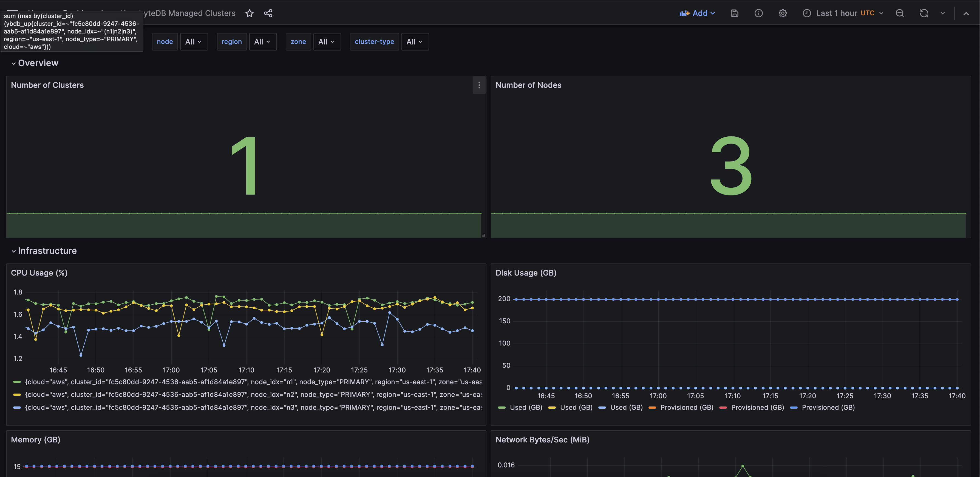Toggle the n1 CPU series legend
Viewport: 980px width, 477px height.
pyautogui.click(x=253, y=382)
